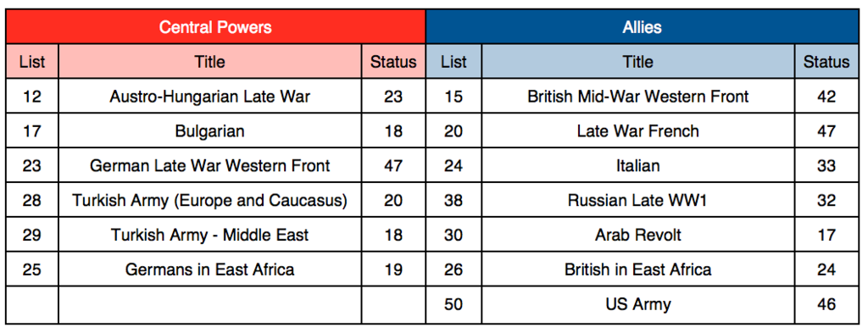
Task: Select Germans in East Africa cell
Action: [210, 269]
